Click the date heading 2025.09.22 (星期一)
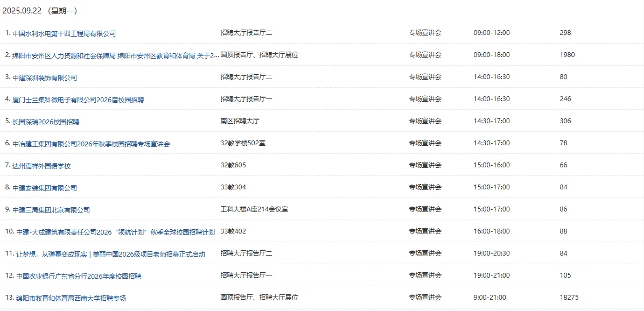 pyautogui.click(x=40, y=11)
